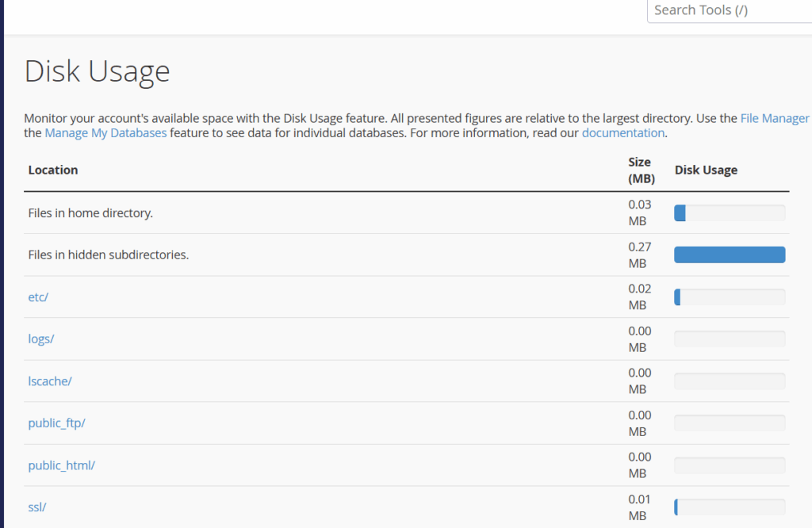Click the empty logs/ usage bar

(x=730, y=339)
